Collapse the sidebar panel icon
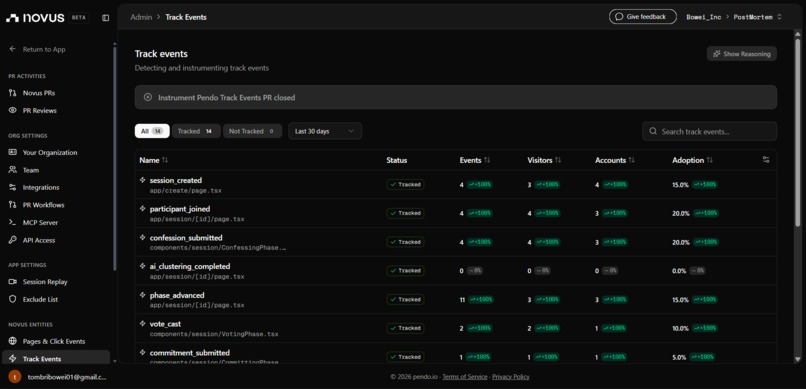 [x=105, y=17]
